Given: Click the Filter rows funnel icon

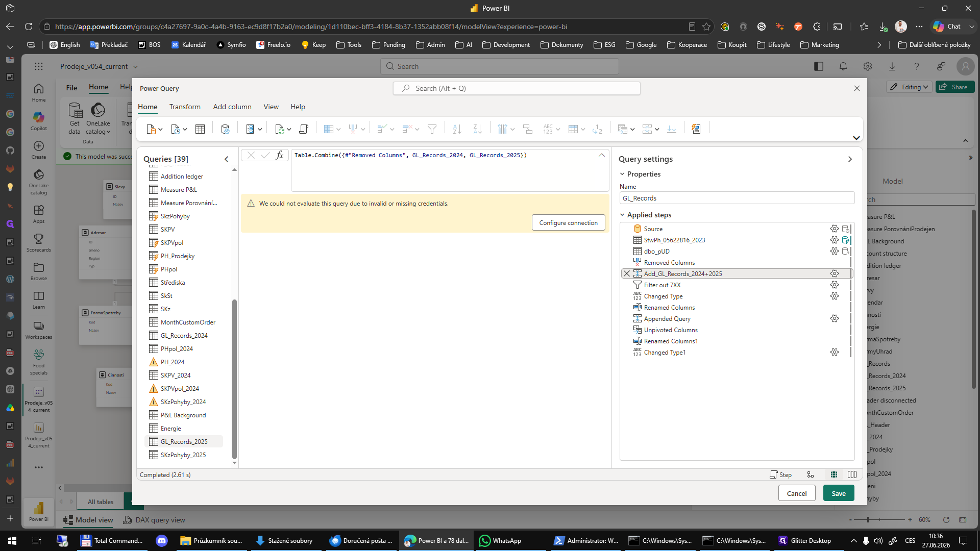Looking at the screenshot, I should pyautogui.click(x=432, y=129).
